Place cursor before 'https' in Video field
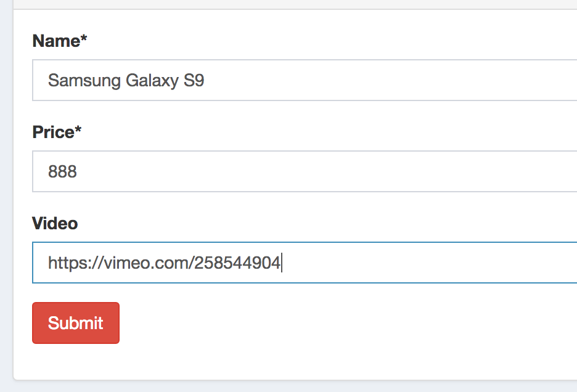 click(48, 263)
